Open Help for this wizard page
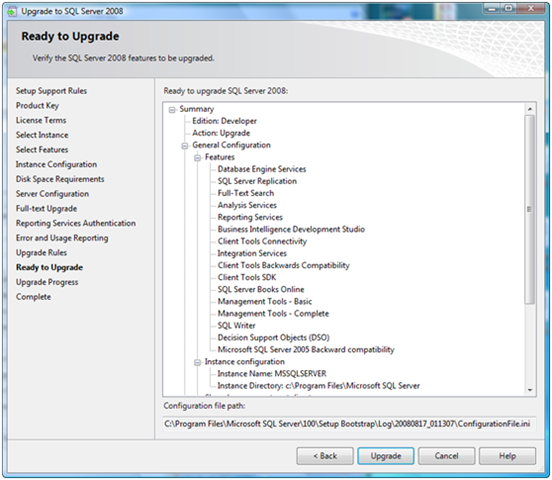 pos(507,456)
